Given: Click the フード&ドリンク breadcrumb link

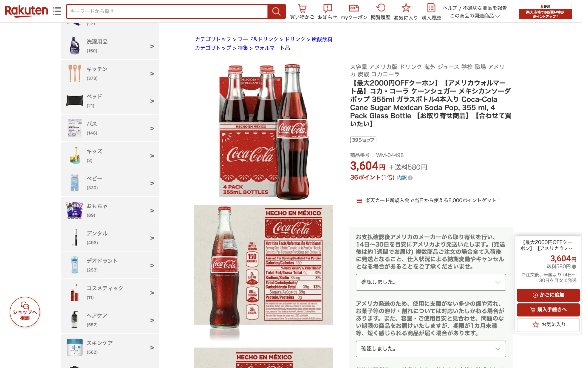Looking at the screenshot, I should (258, 39).
